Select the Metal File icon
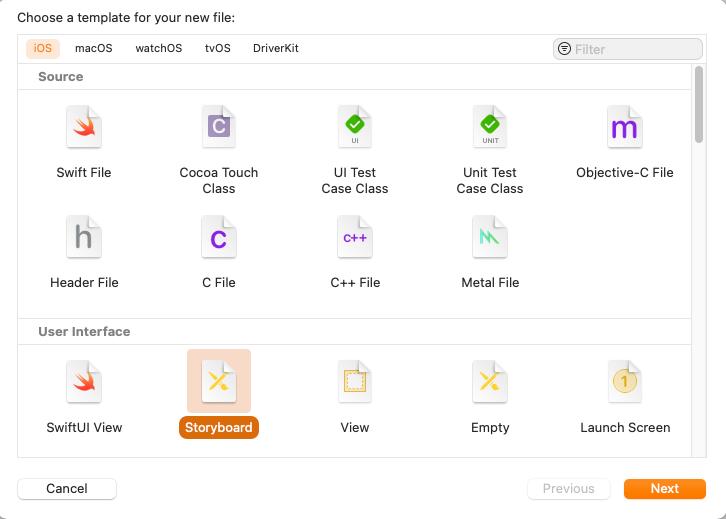726x519 pixels. [x=490, y=237]
